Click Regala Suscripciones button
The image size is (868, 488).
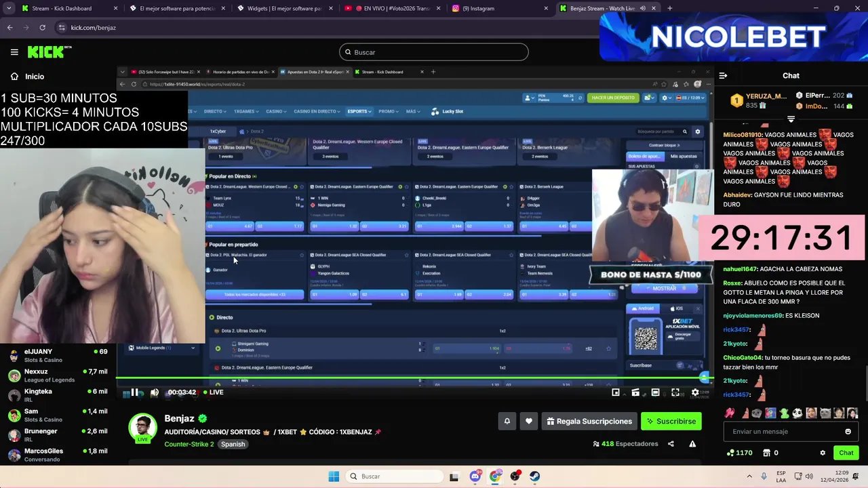pos(589,422)
